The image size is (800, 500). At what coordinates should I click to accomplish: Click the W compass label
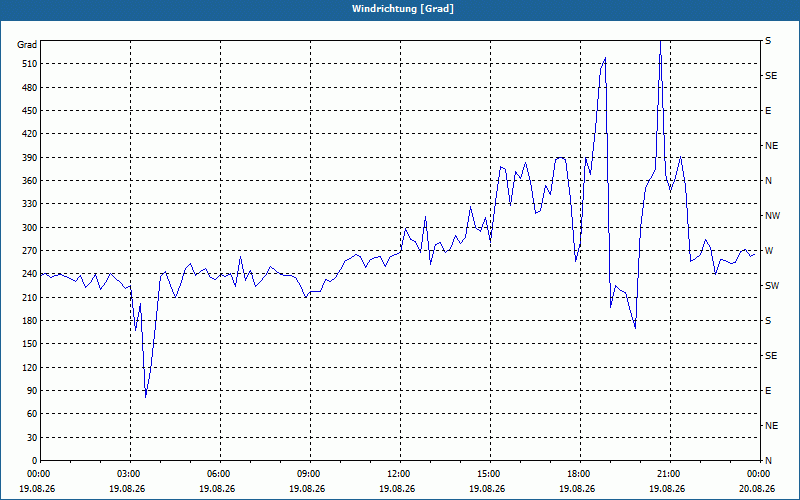click(769, 251)
